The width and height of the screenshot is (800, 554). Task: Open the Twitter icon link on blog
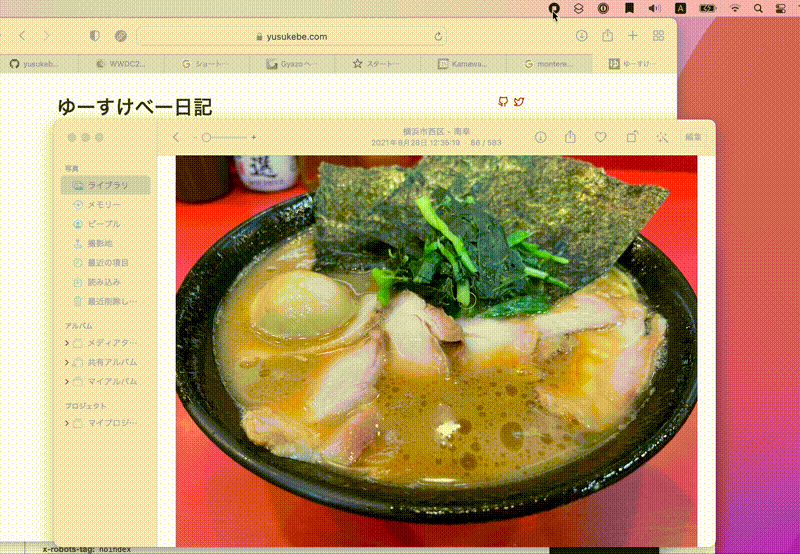(x=519, y=102)
